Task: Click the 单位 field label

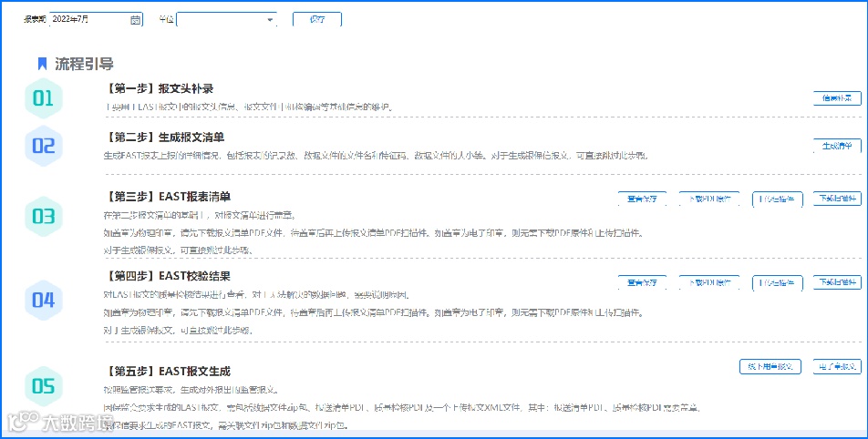Action: (166, 20)
